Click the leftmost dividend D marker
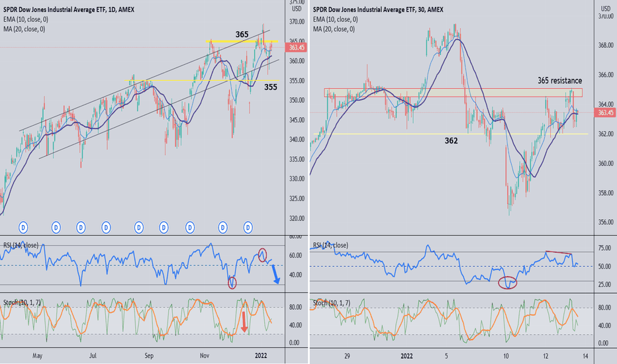This screenshot has height=364, width=617. point(23,227)
